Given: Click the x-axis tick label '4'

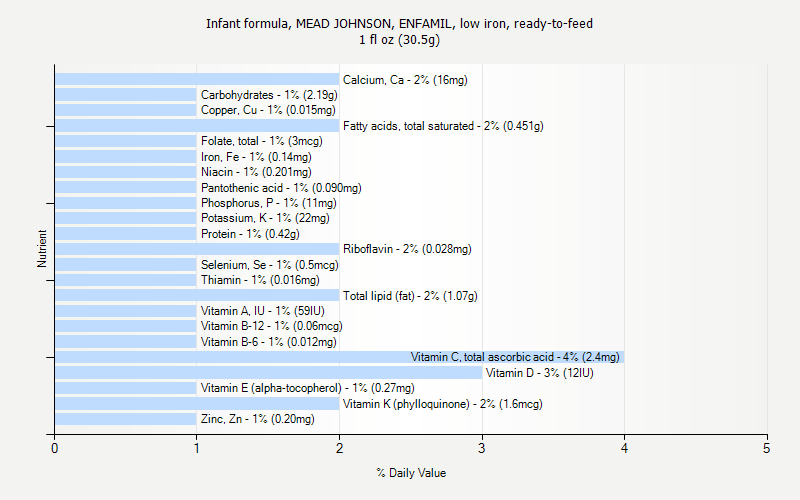Looking at the screenshot, I should click(624, 448).
